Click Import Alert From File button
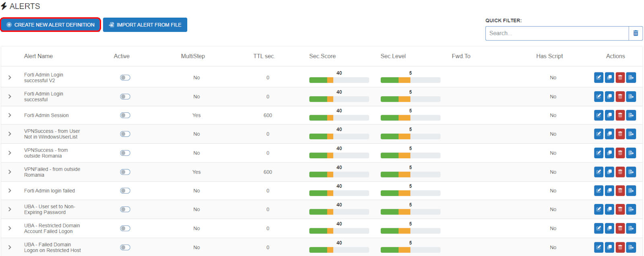 pos(145,25)
